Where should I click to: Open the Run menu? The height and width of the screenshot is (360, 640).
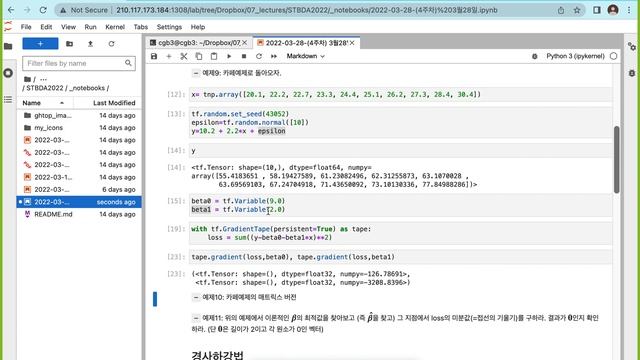point(90,27)
